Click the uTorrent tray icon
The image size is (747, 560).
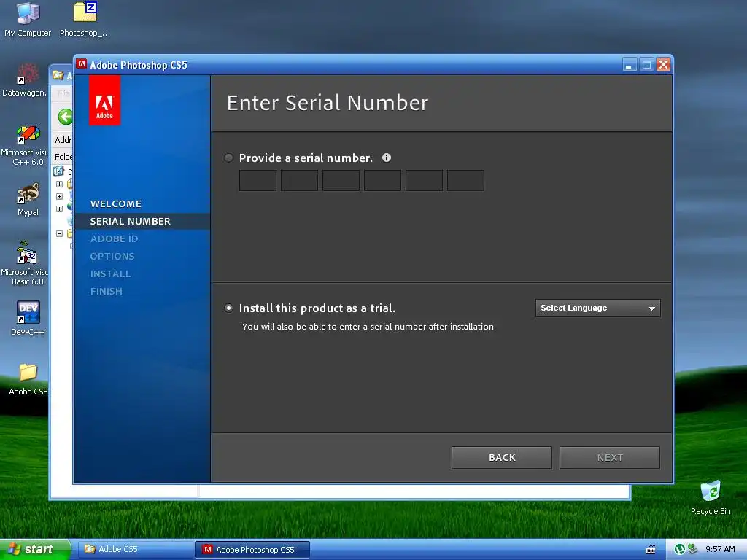(680, 550)
